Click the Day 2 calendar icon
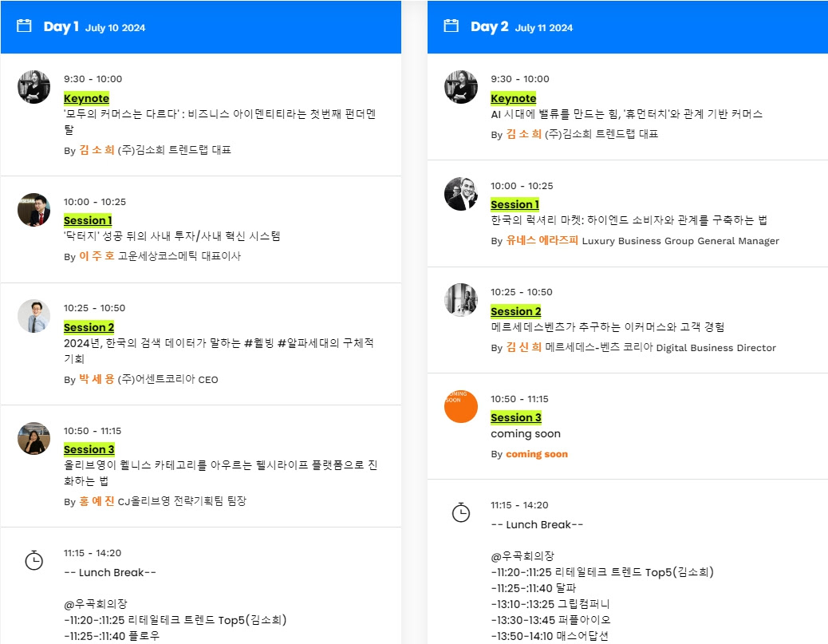This screenshot has height=644, width=828. point(451,26)
